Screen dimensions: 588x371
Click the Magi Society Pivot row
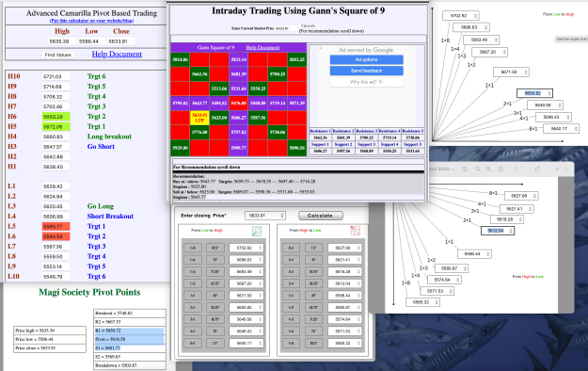point(130,340)
